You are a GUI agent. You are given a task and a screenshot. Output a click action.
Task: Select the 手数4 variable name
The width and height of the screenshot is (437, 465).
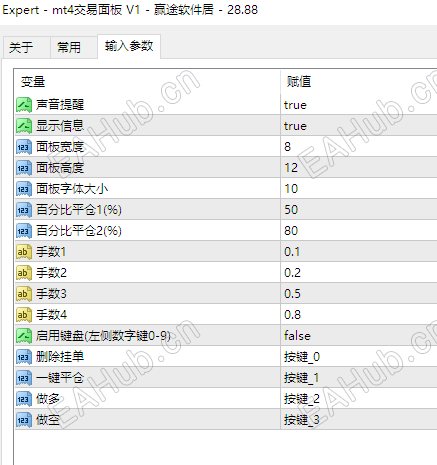coord(51,315)
